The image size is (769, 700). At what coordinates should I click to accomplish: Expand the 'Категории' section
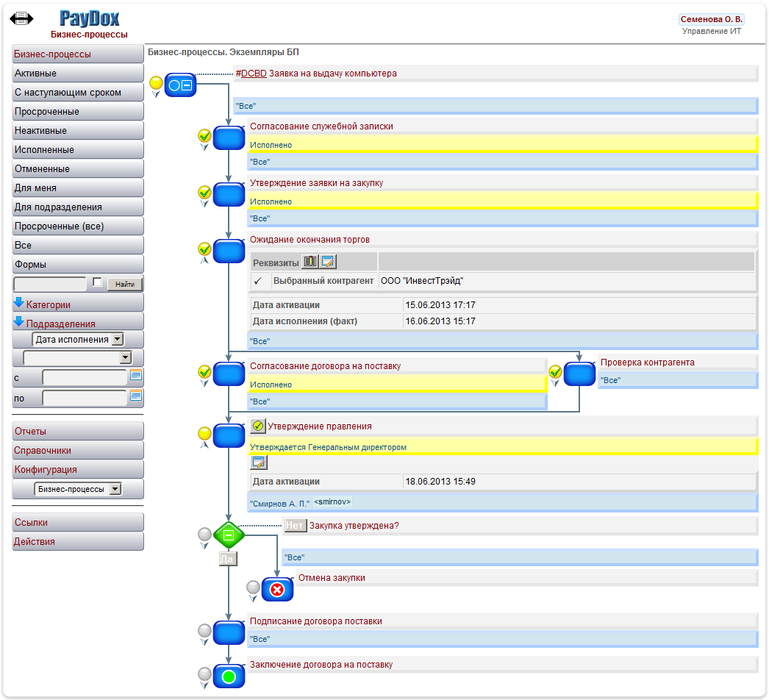pyautogui.click(x=48, y=304)
